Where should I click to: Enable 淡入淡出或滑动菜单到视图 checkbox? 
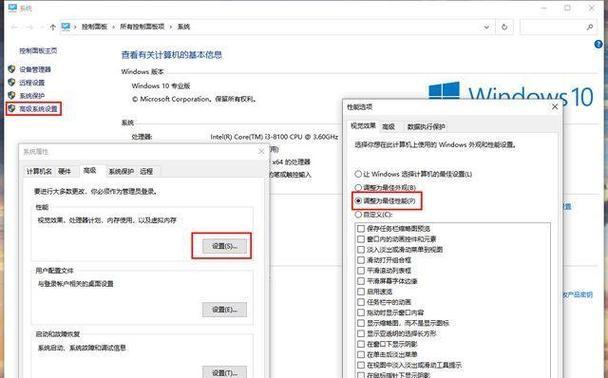click(361, 249)
